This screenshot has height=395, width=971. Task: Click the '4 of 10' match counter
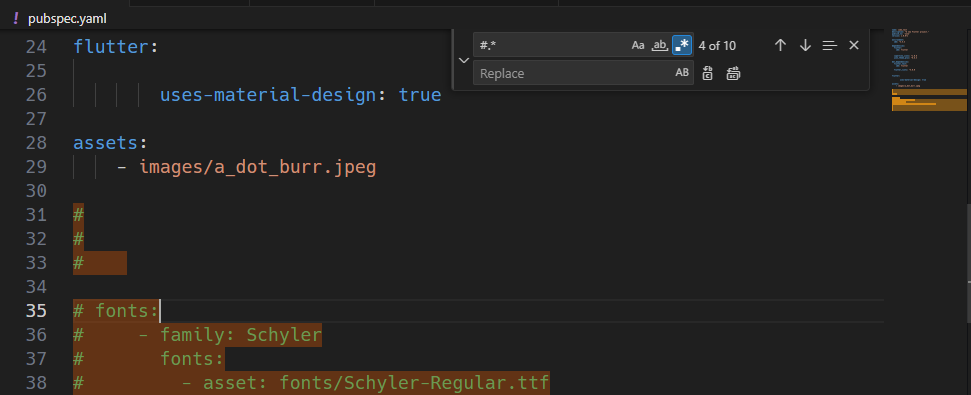click(x=717, y=45)
